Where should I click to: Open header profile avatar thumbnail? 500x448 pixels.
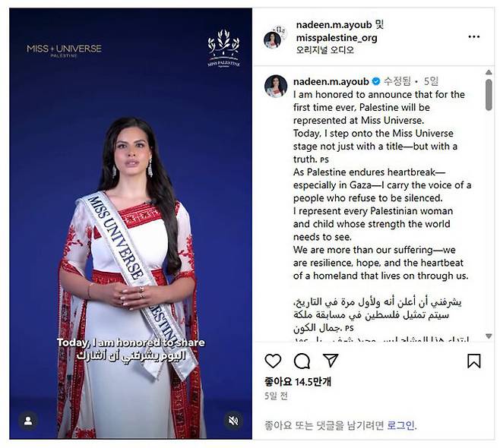[273, 39]
